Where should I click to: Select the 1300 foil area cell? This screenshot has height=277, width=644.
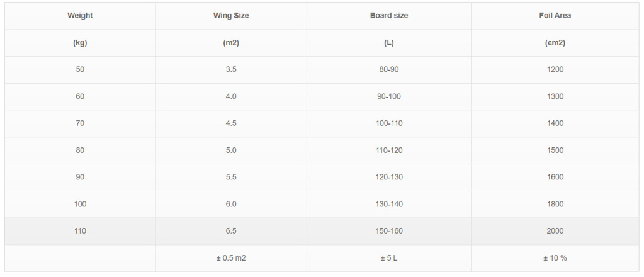555,97
